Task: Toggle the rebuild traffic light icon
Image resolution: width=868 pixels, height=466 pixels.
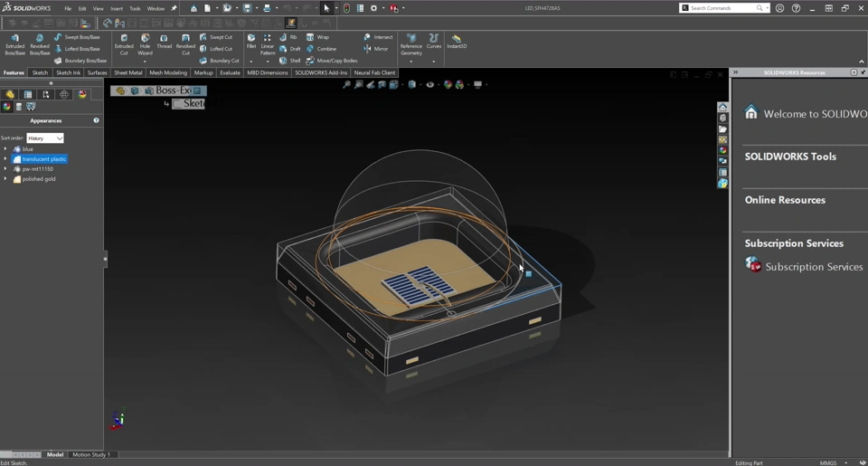Action: 346,8
